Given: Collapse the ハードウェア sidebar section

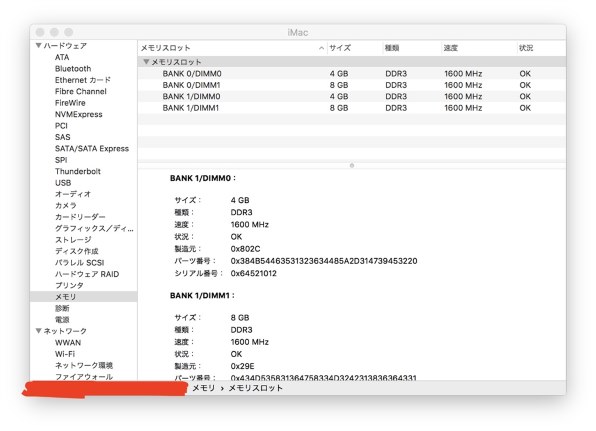Looking at the screenshot, I should tap(38, 46).
